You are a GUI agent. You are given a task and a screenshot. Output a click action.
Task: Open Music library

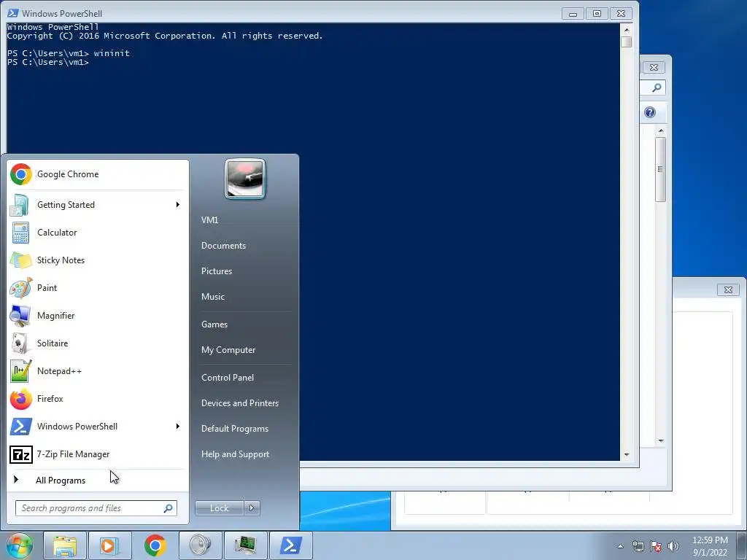click(213, 297)
